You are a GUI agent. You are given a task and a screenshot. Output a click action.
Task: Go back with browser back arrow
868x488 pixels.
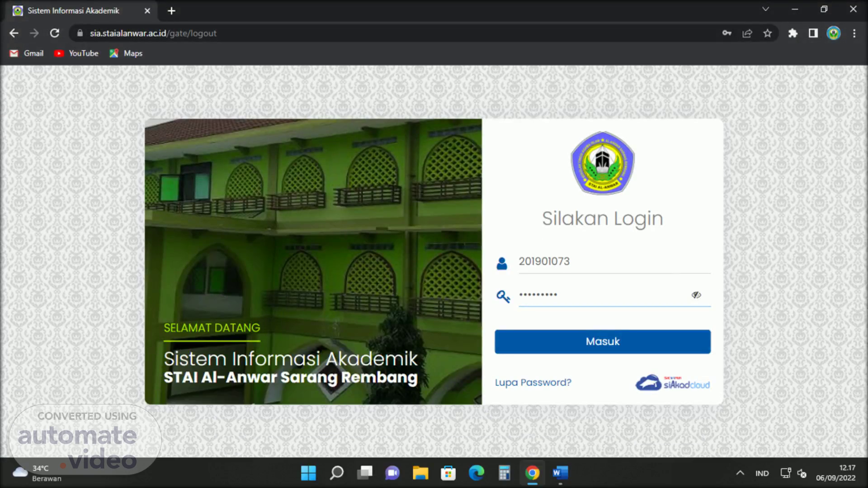pos(14,33)
